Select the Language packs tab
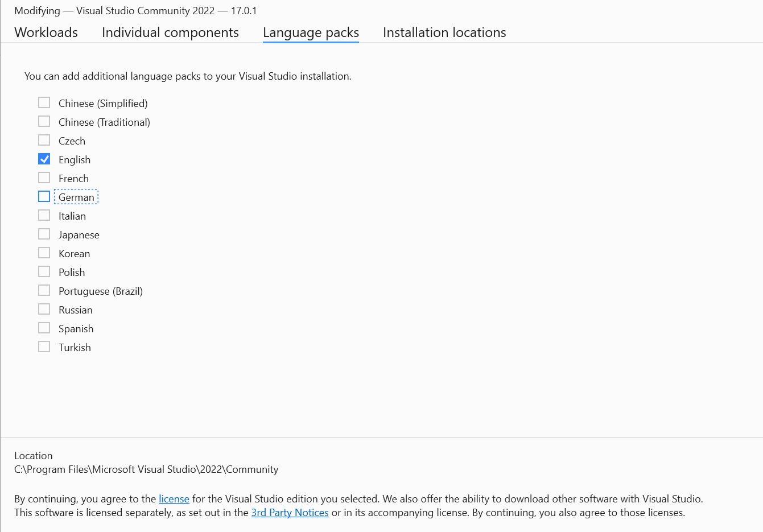 (311, 32)
